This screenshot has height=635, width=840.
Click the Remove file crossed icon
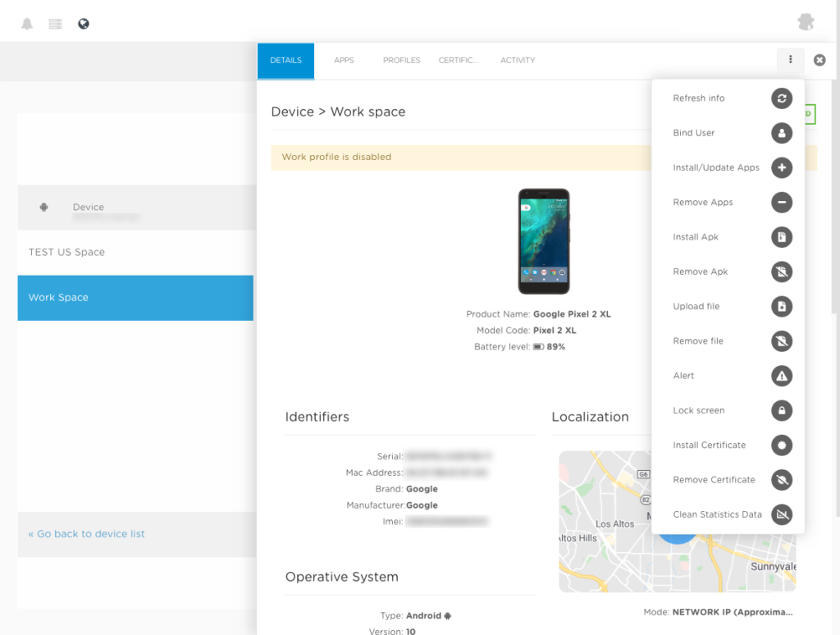(782, 340)
